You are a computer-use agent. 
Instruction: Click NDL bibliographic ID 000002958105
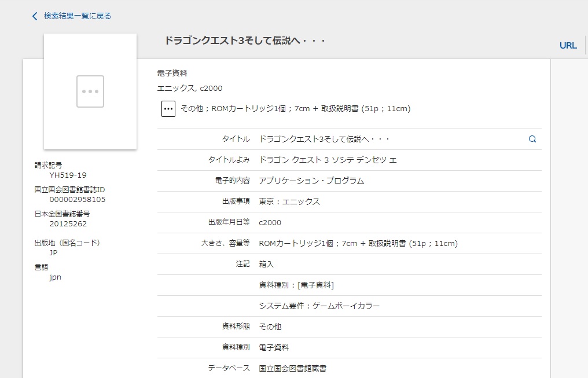click(78, 200)
